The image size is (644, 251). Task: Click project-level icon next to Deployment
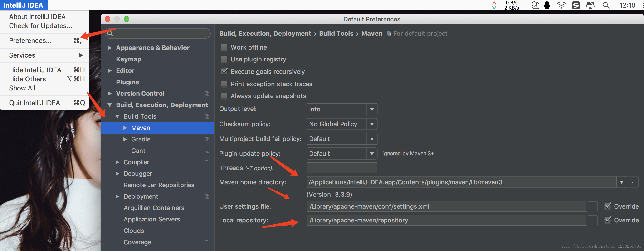point(207,196)
